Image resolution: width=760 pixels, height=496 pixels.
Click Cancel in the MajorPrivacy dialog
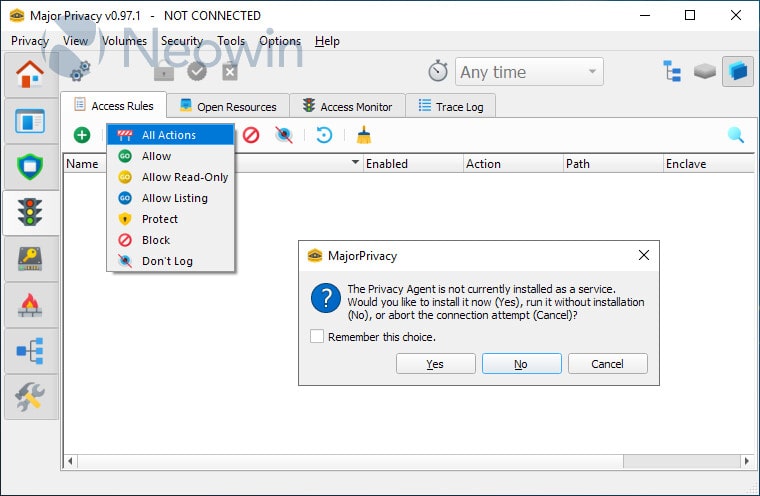point(607,364)
